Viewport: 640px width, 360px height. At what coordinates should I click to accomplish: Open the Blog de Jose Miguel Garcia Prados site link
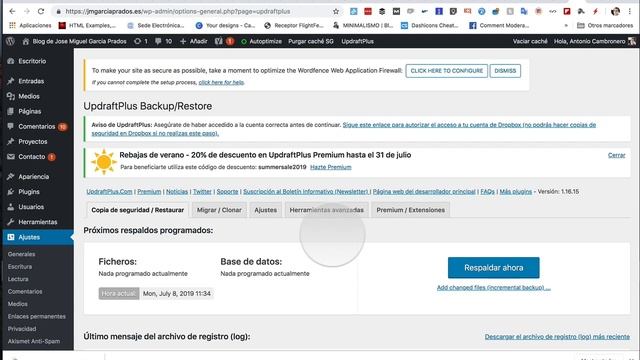click(74, 41)
